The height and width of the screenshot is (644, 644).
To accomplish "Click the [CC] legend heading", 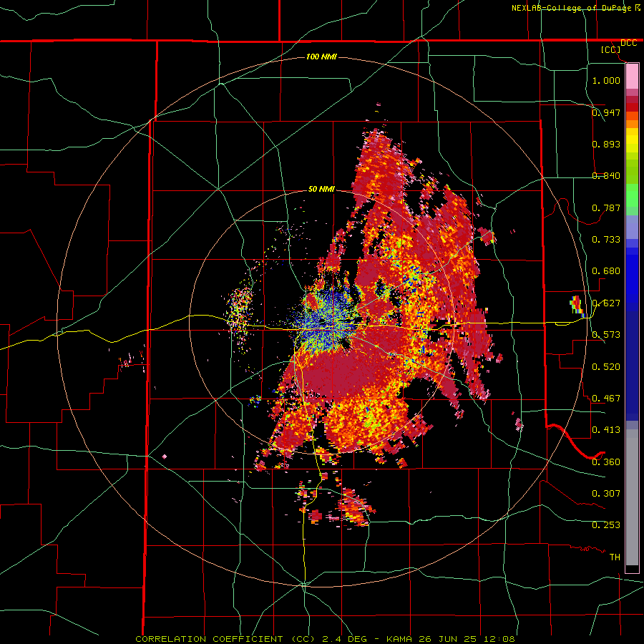I will 611,49.
